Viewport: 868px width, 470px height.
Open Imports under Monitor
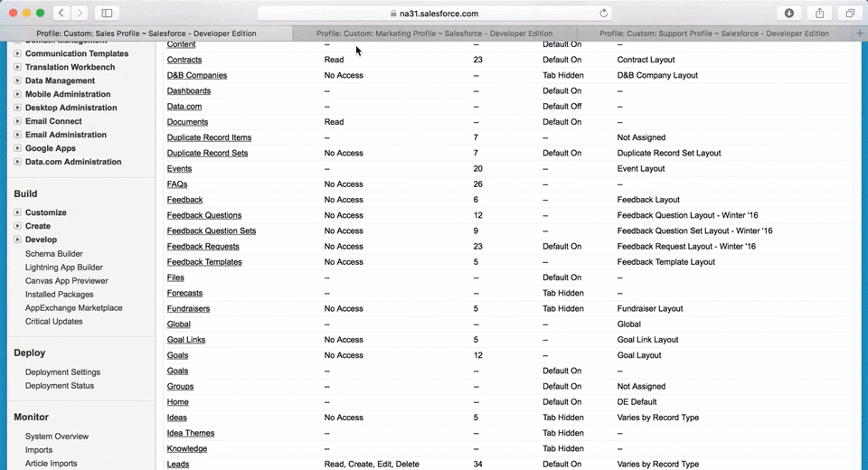39,450
